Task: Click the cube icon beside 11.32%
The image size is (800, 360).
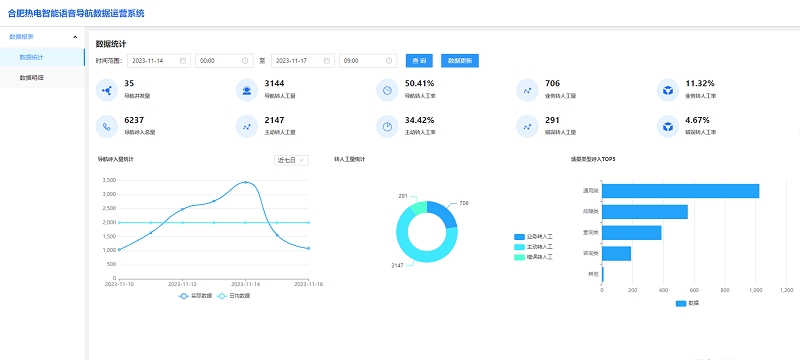Action: (668, 91)
